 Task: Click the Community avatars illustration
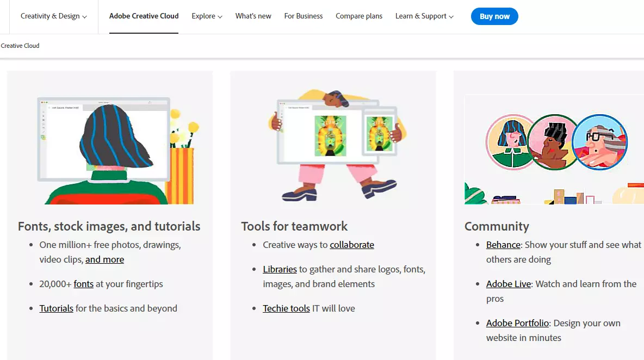(x=554, y=150)
